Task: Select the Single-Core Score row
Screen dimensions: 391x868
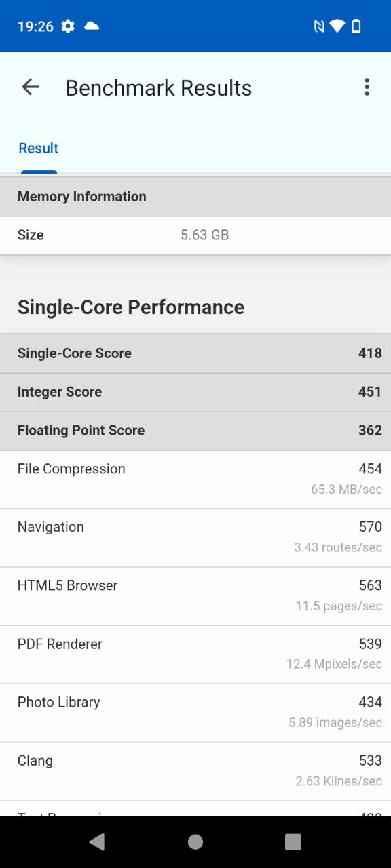Action: pos(195,353)
